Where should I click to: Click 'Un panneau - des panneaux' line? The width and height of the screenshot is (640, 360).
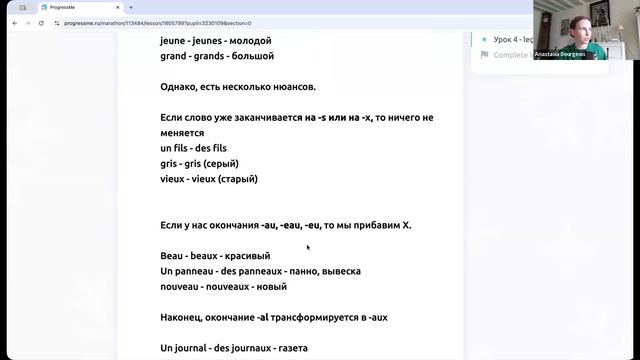[260, 271]
